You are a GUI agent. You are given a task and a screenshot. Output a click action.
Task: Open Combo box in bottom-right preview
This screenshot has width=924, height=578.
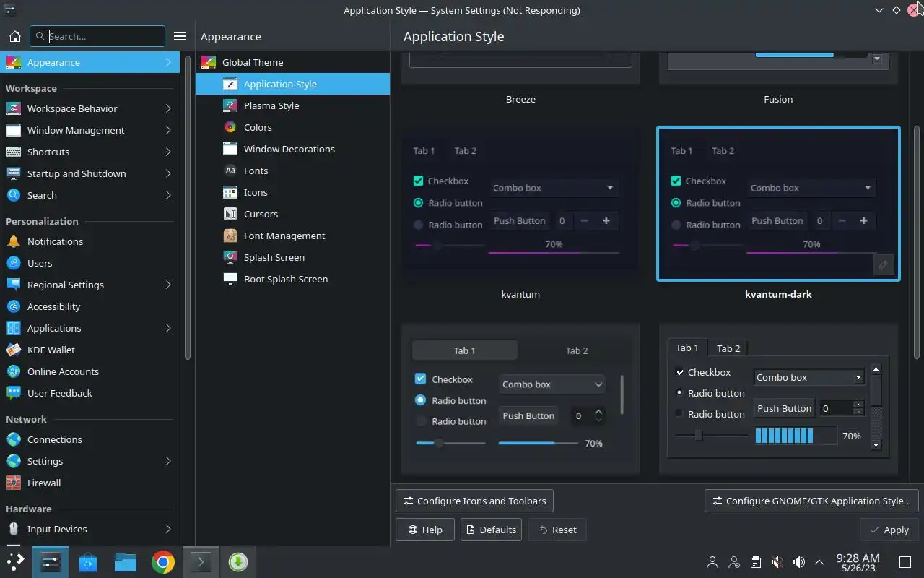coord(809,377)
